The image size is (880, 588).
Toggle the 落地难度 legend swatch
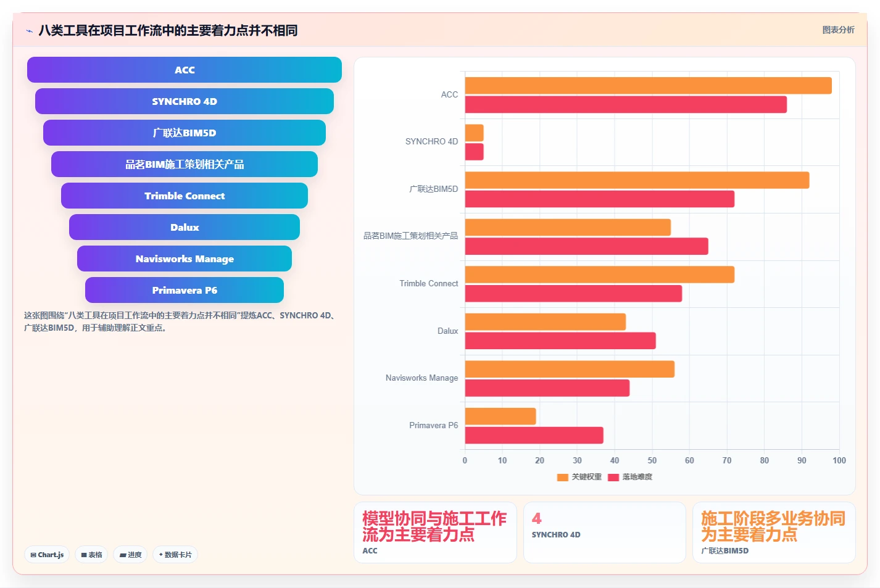pyautogui.click(x=613, y=477)
